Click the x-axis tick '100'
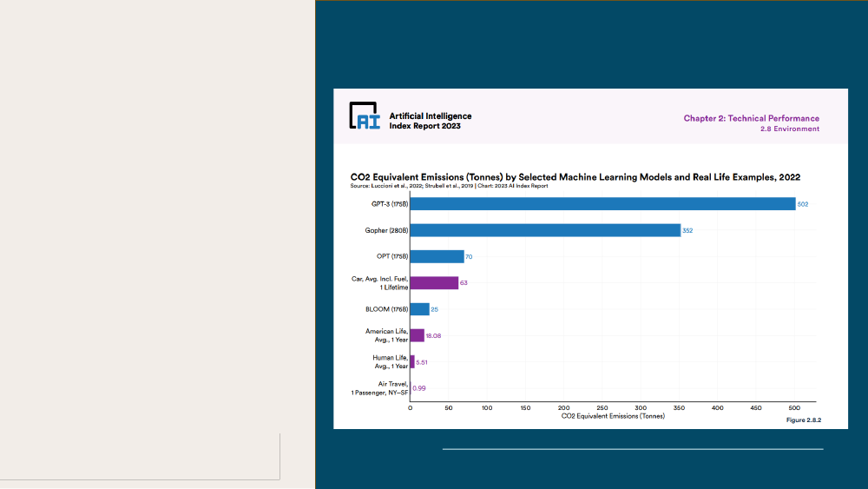Screen dimensions: 868x489 [x=487, y=408]
